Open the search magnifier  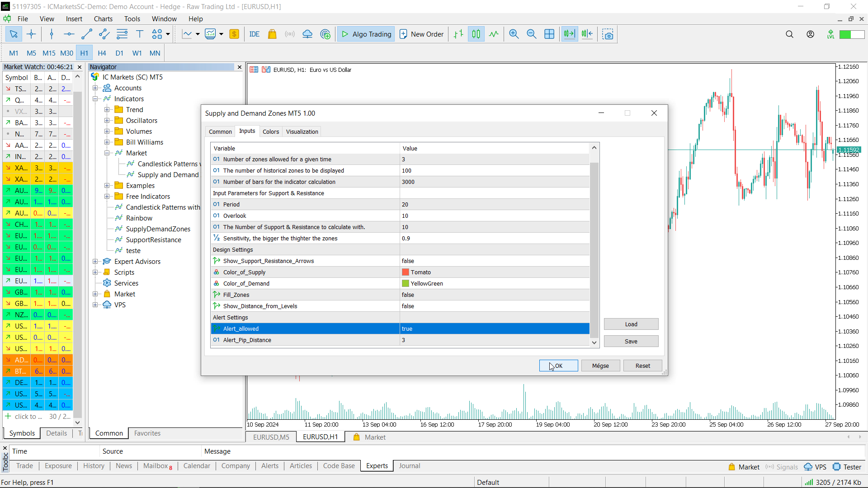click(x=789, y=34)
